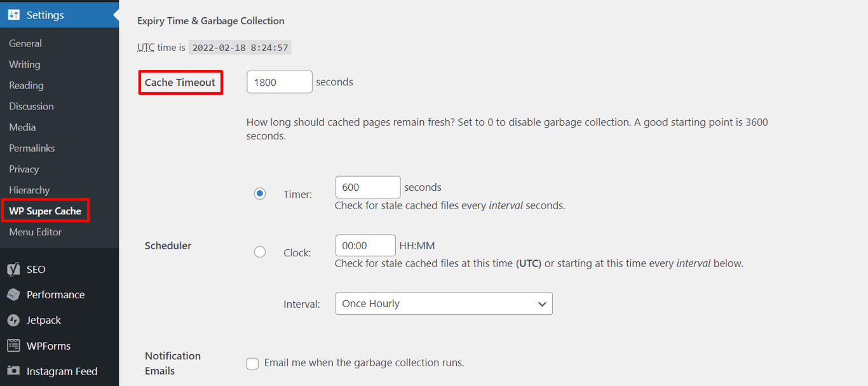Viewport: 868px width, 386px height.
Task: Click the Cache Timeout seconds field
Action: coord(279,81)
